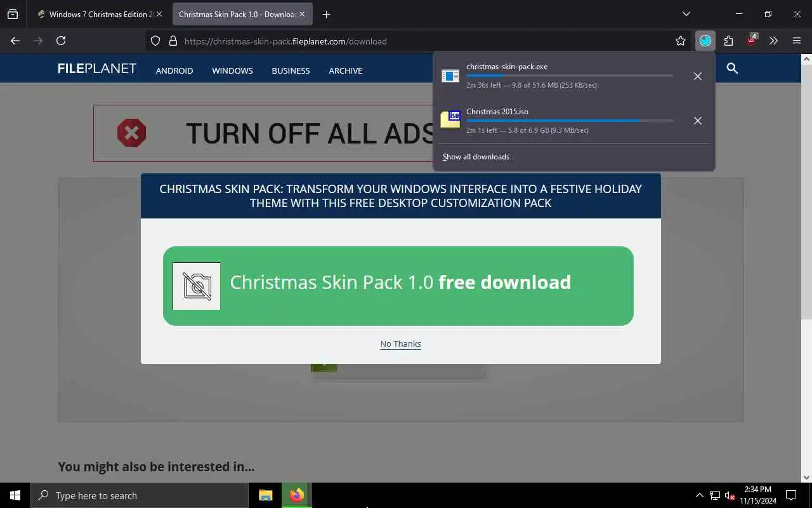Click FilePlanet site search magnifier
The height and width of the screenshot is (508, 812).
coord(732,69)
